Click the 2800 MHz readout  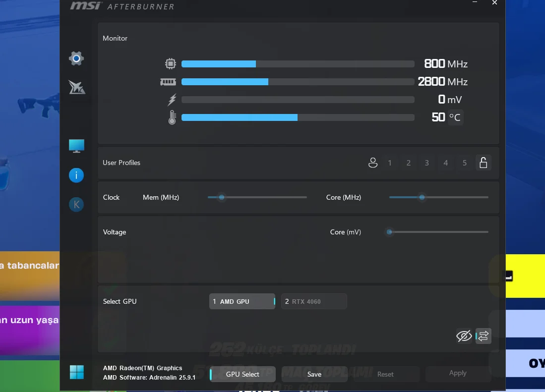coord(442,82)
